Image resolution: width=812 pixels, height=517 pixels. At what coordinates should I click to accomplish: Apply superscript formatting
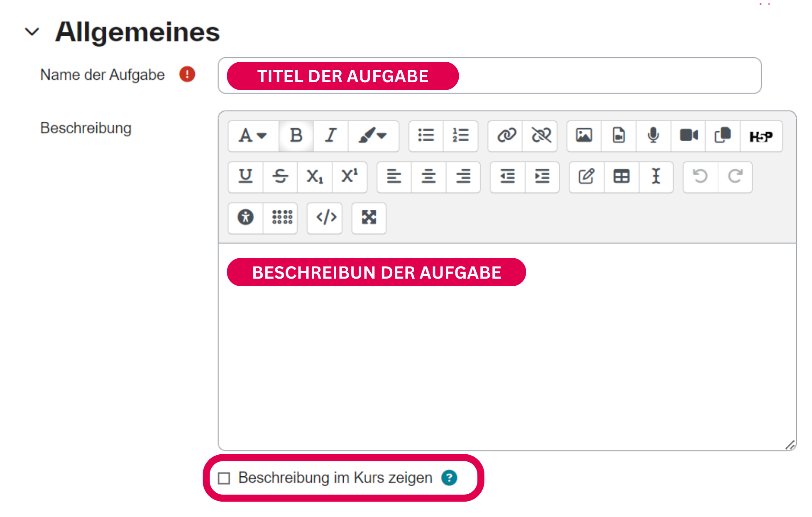(349, 177)
